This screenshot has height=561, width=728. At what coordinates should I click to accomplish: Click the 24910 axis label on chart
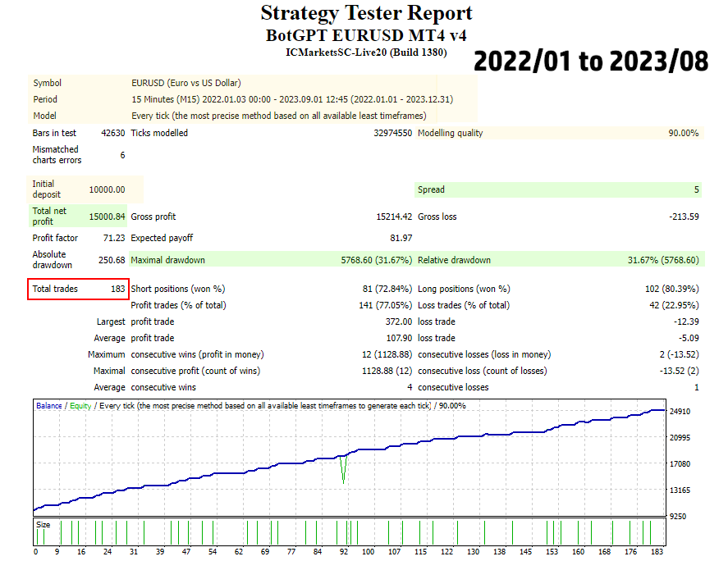point(680,412)
